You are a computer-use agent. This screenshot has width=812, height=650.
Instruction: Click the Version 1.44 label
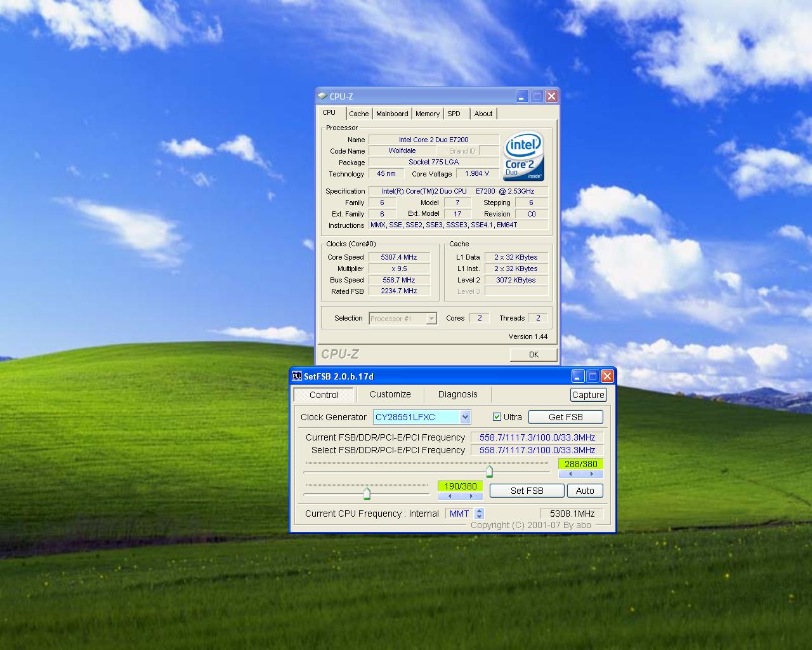(528, 336)
